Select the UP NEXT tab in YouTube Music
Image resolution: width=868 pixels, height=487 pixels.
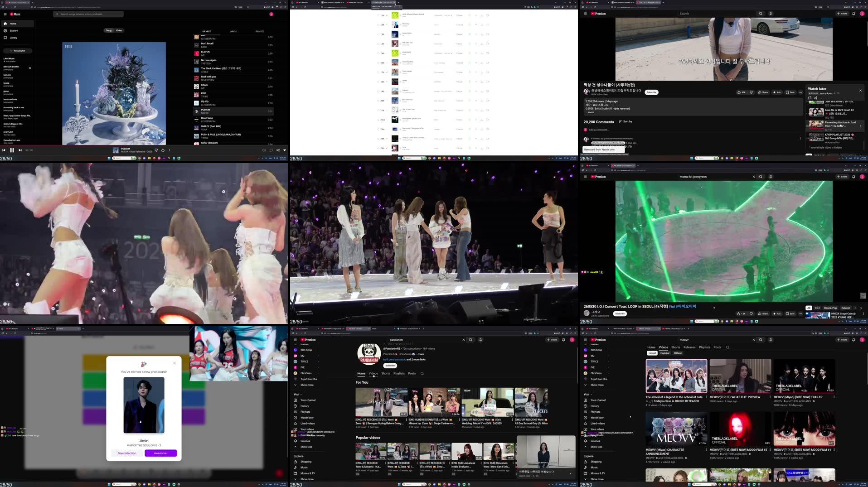(x=207, y=32)
